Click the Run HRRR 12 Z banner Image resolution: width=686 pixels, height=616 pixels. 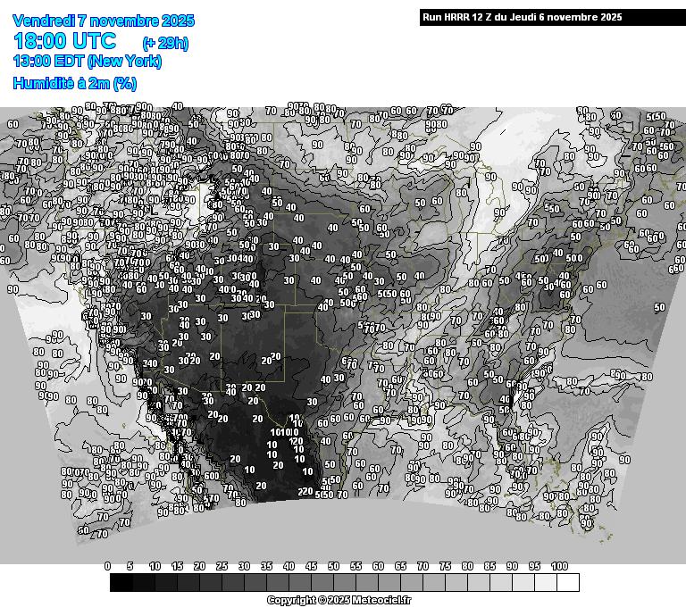point(523,17)
